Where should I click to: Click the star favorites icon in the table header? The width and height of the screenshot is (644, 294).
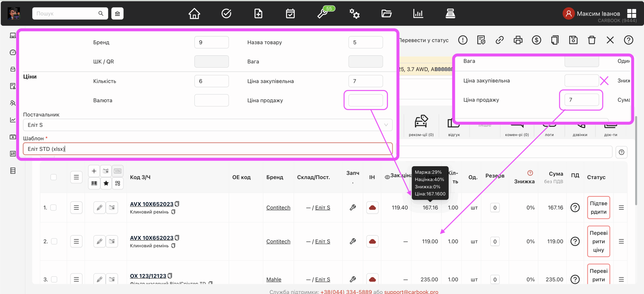point(106,183)
